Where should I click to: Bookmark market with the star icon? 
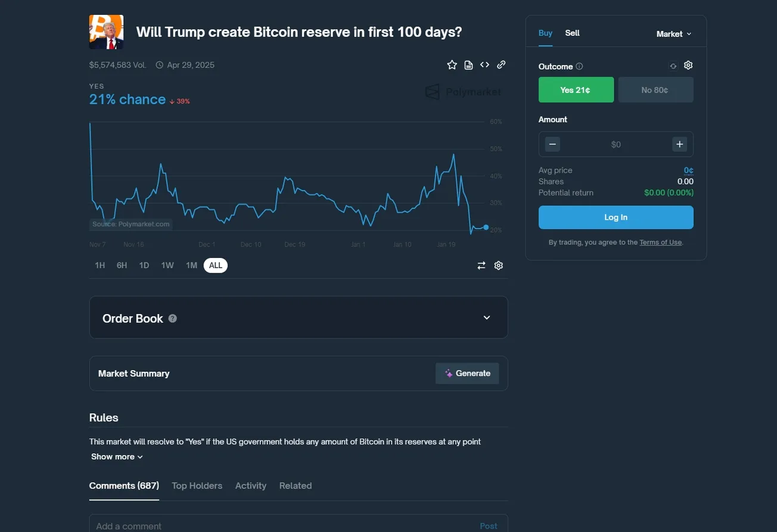click(x=452, y=65)
